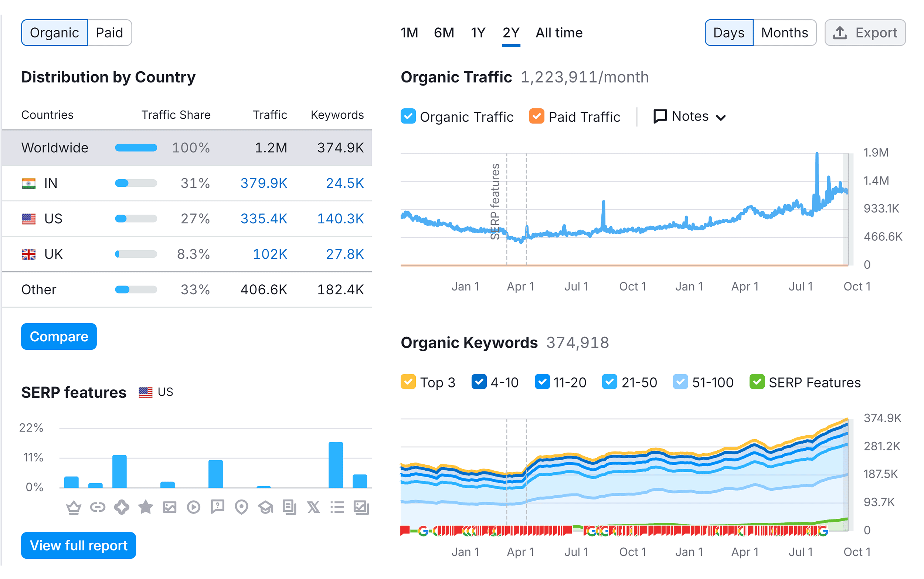Click the Compare button
This screenshot has height=579, width=924.
coord(58,336)
